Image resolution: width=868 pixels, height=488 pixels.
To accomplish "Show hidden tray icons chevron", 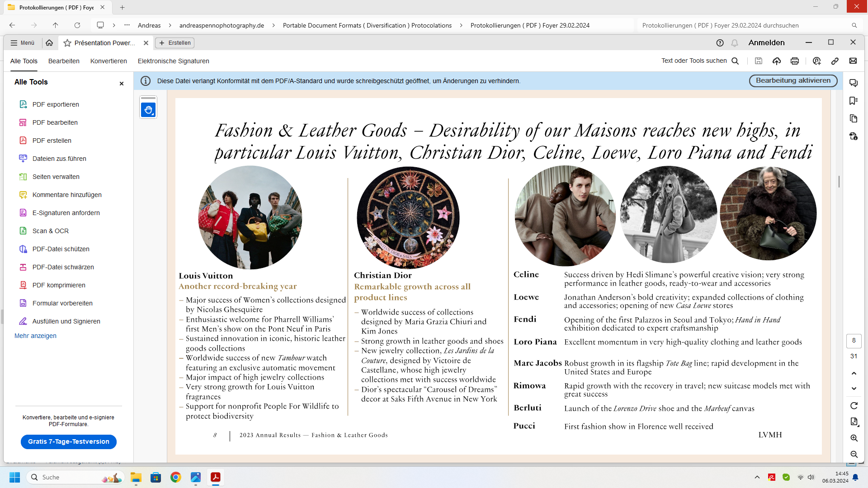I will coord(757,477).
